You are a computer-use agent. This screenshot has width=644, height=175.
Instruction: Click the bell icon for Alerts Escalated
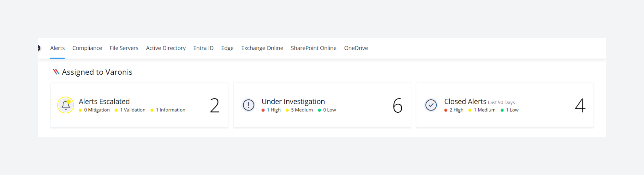pos(65,105)
